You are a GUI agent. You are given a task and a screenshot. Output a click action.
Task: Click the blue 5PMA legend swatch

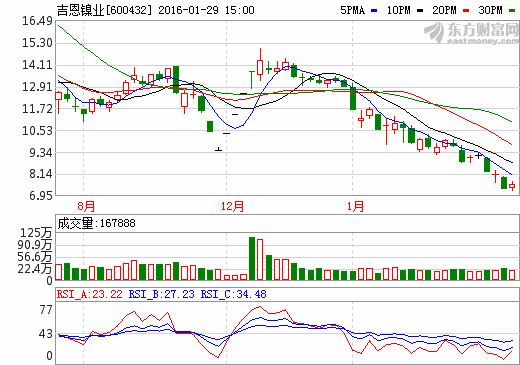(374, 11)
